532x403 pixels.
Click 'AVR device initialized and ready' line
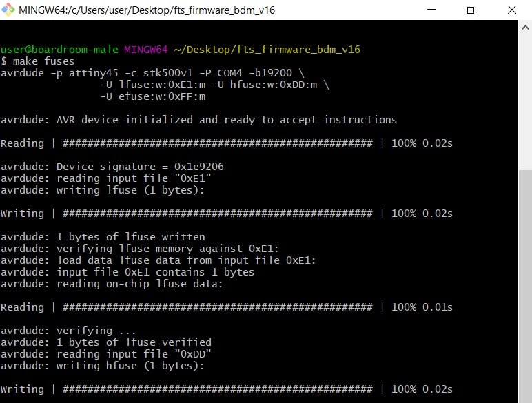click(x=198, y=120)
